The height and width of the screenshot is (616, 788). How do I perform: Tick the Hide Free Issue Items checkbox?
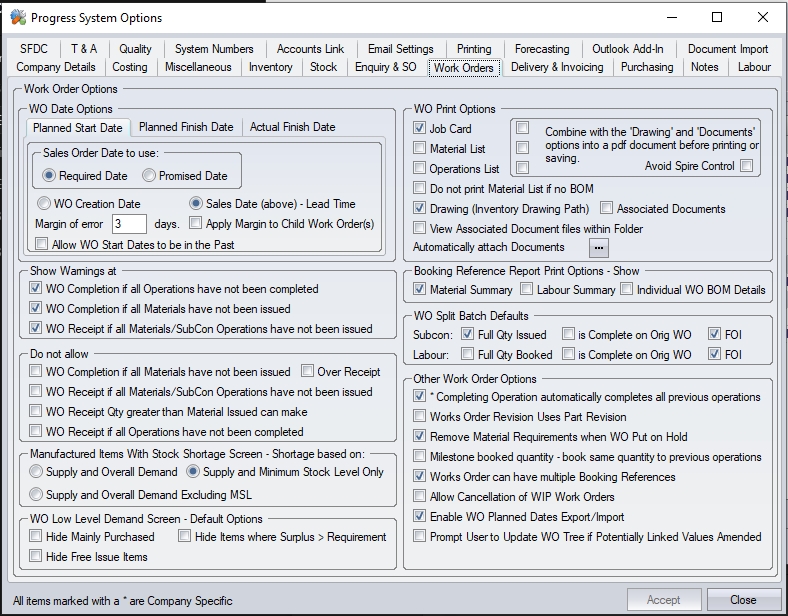(37, 557)
